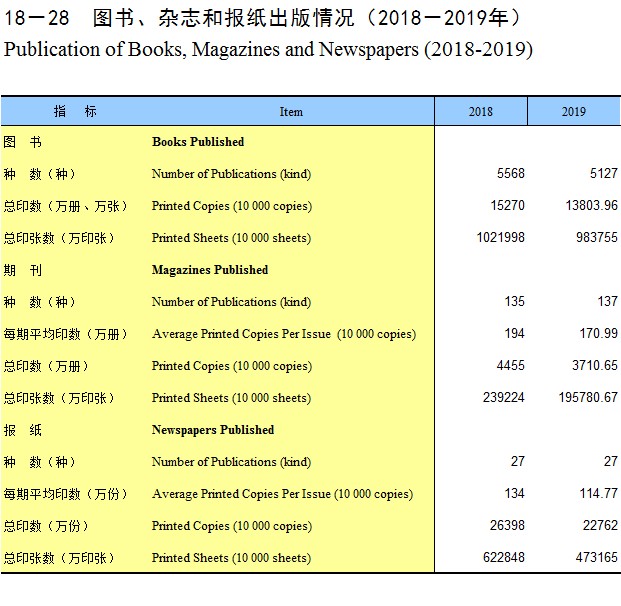Click books 'Printed Sheets (10 000 sheets)' label
The height and width of the screenshot is (606, 621).
pyautogui.click(x=232, y=238)
